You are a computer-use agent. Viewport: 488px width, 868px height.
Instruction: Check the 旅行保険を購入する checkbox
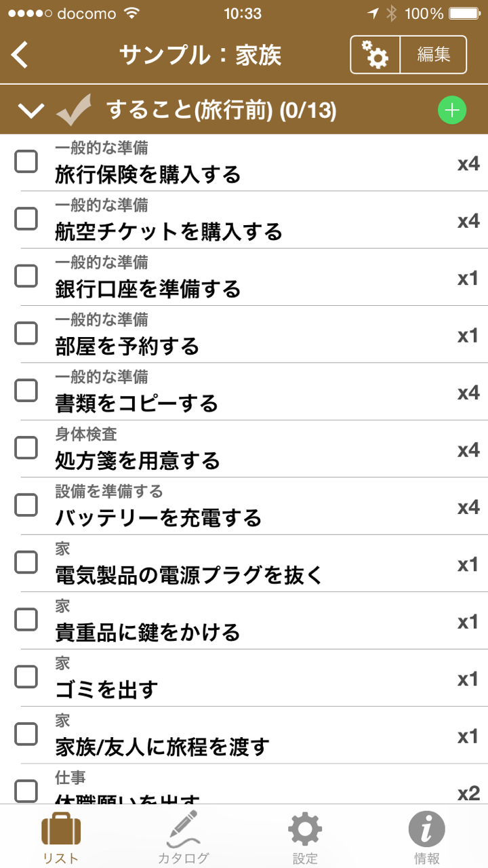tap(26, 162)
